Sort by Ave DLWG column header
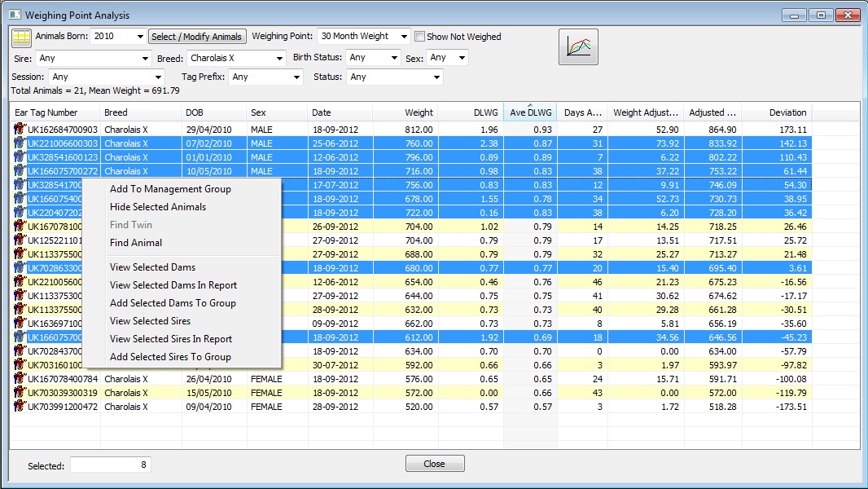This screenshot has width=868, height=489. click(x=530, y=112)
